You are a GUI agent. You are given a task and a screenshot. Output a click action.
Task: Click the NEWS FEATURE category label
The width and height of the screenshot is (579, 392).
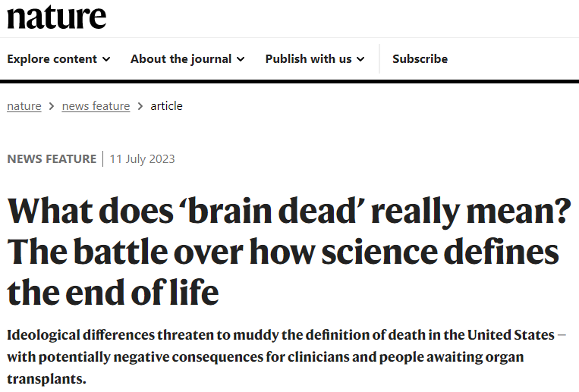pyautogui.click(x=52, y=159)
